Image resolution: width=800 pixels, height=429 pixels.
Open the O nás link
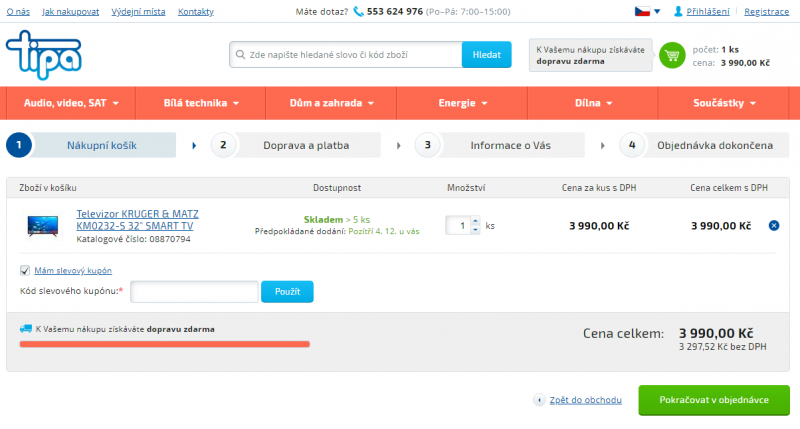tap(18, 11)
